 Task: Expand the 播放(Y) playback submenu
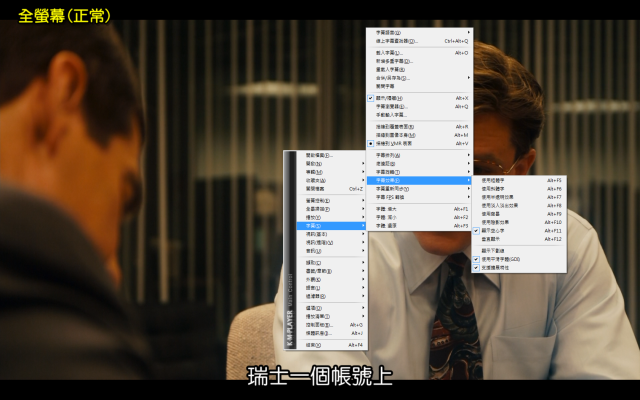pyautogui.click(x=331, y=218)
